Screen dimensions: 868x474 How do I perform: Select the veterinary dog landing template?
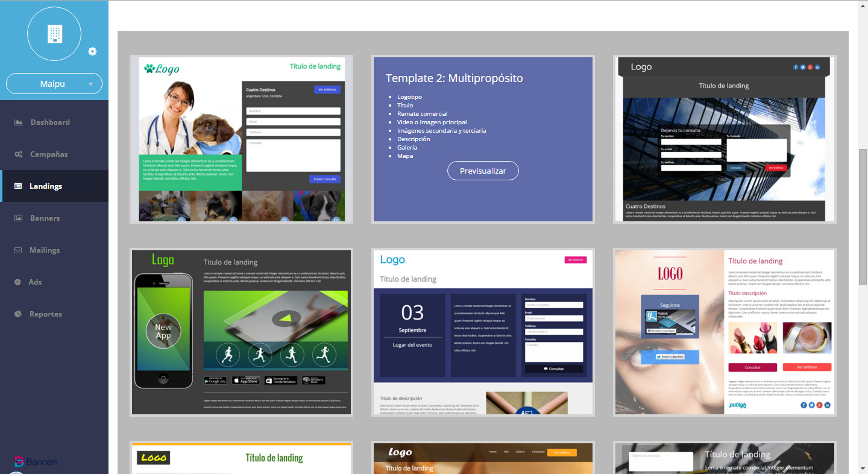(242, 139)
